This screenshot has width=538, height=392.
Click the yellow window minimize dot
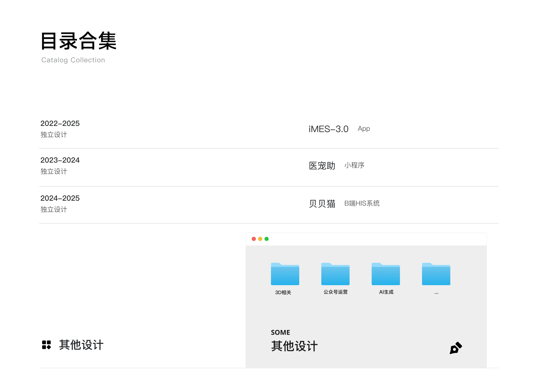tap(260, 239)
